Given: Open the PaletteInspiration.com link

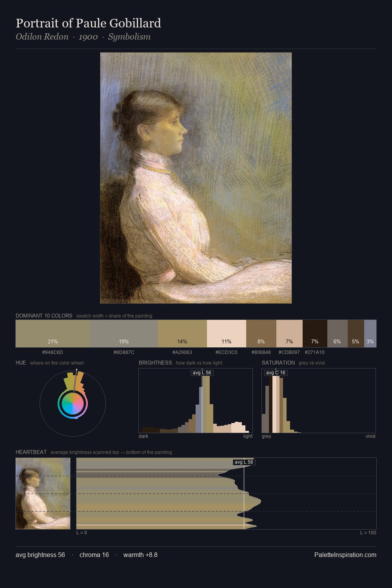Looking at the screenshot, I should pos(345,555).
